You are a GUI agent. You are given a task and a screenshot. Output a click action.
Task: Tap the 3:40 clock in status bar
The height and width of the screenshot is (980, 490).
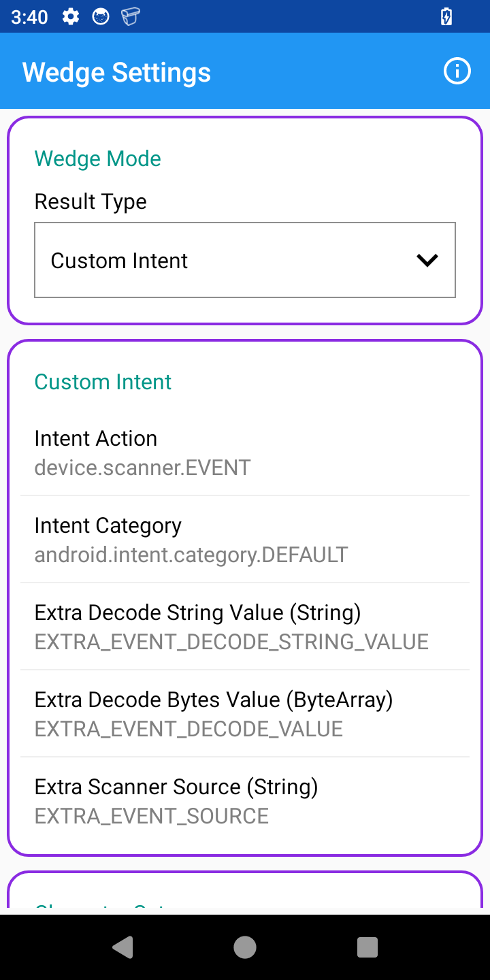(29, 17)
